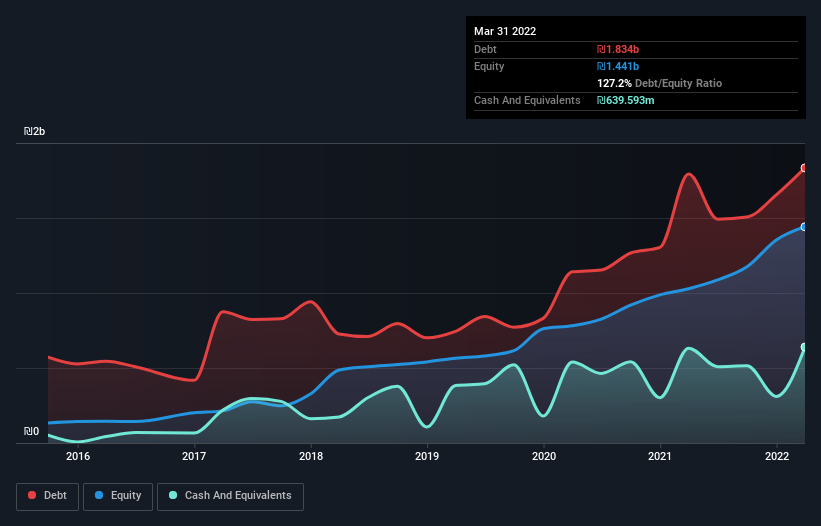Click the ₪1.441b equity value

click(x=618, y=66)
